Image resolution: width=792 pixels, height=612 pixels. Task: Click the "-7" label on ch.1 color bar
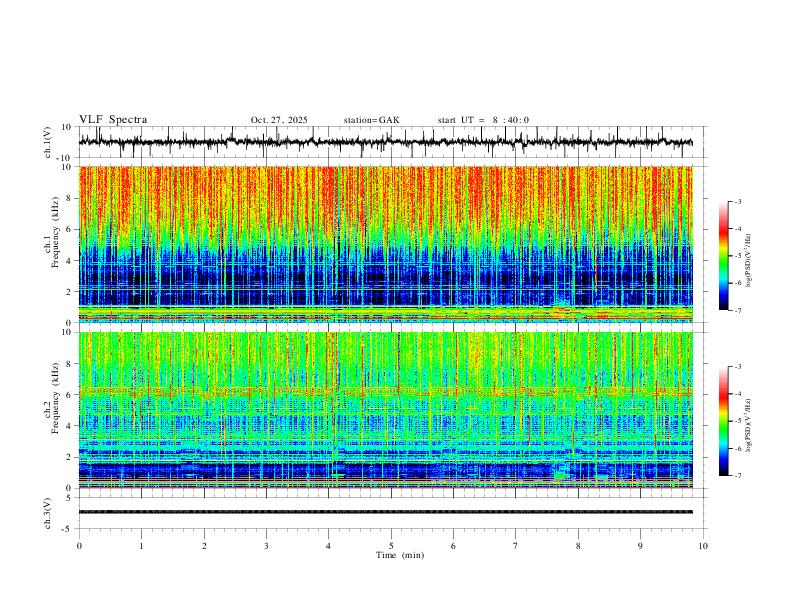[x=737, y=310]
